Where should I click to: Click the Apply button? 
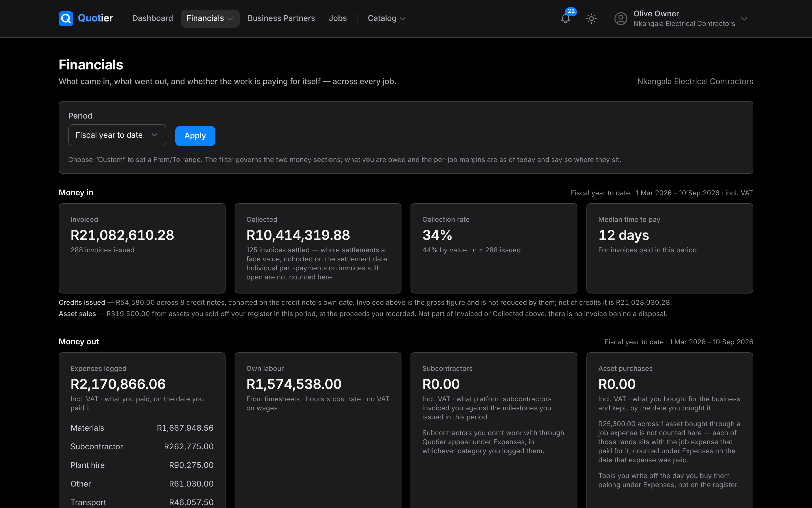pos(195,136)
